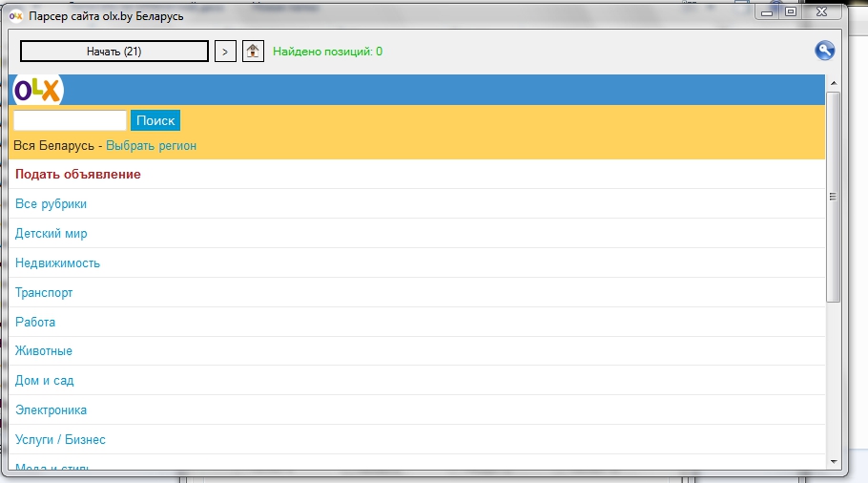This screenshot has height=483, width=868.
Task: Open the Транспорт category
Action: (x=44, y=292)
